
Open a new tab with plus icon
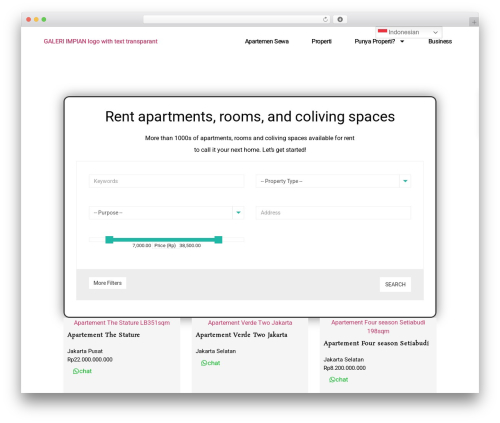(x=474, y=22)
